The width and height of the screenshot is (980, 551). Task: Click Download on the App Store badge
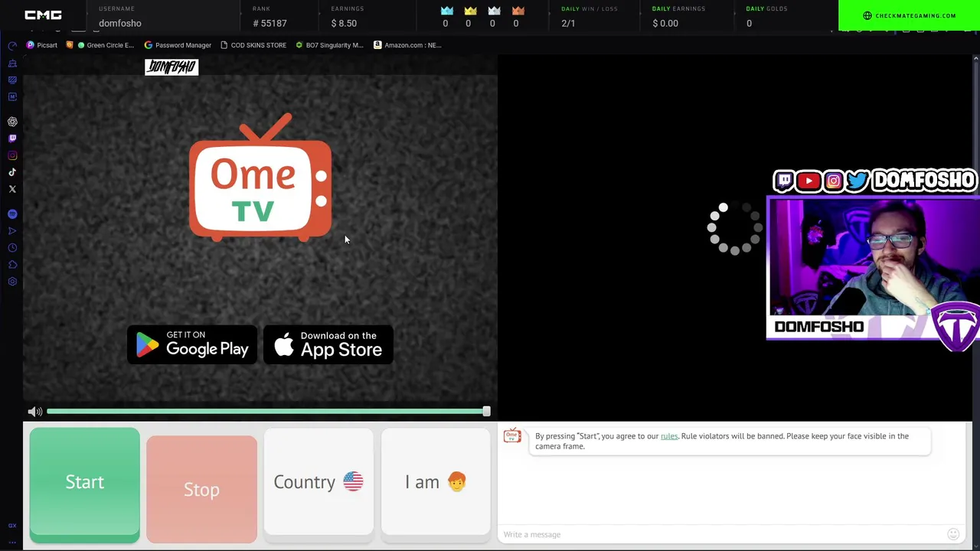click(x=328, y=344)
